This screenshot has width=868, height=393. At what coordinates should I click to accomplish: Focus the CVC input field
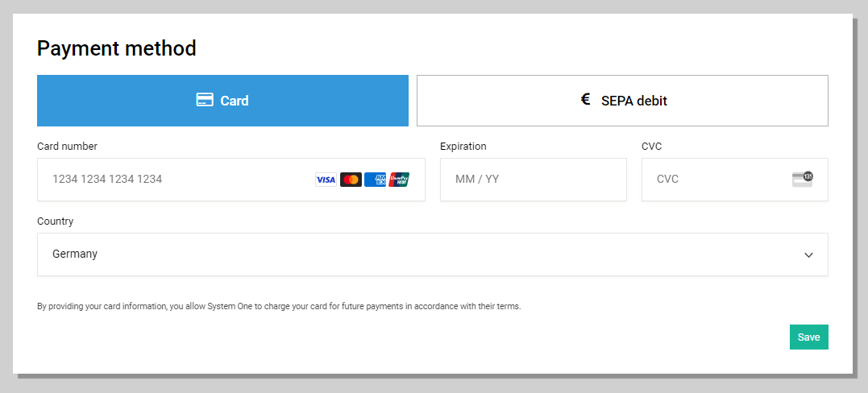(x=735, y=180)
